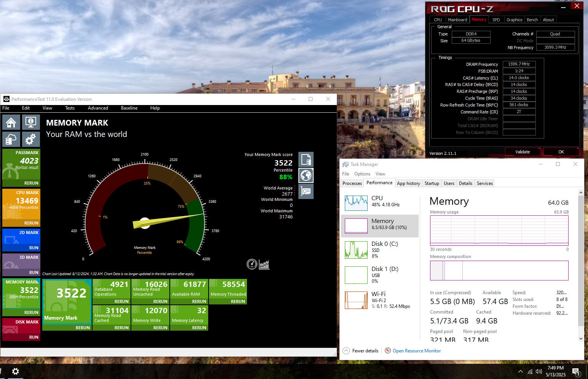The width and height of the screenshot is (588, 379).
Task: Click the world comparison globe icon
Action: pos(306,175)
